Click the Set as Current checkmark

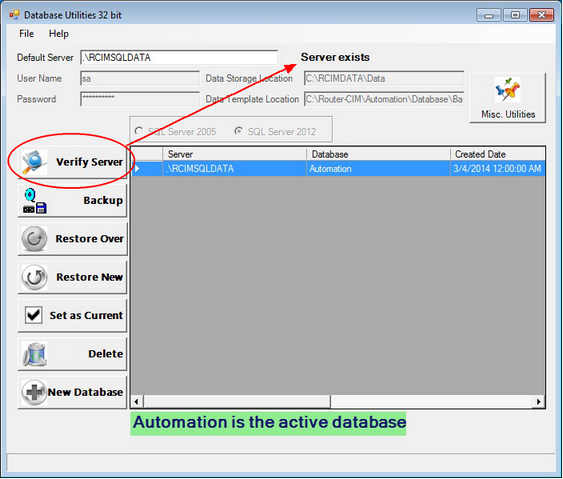34,315
